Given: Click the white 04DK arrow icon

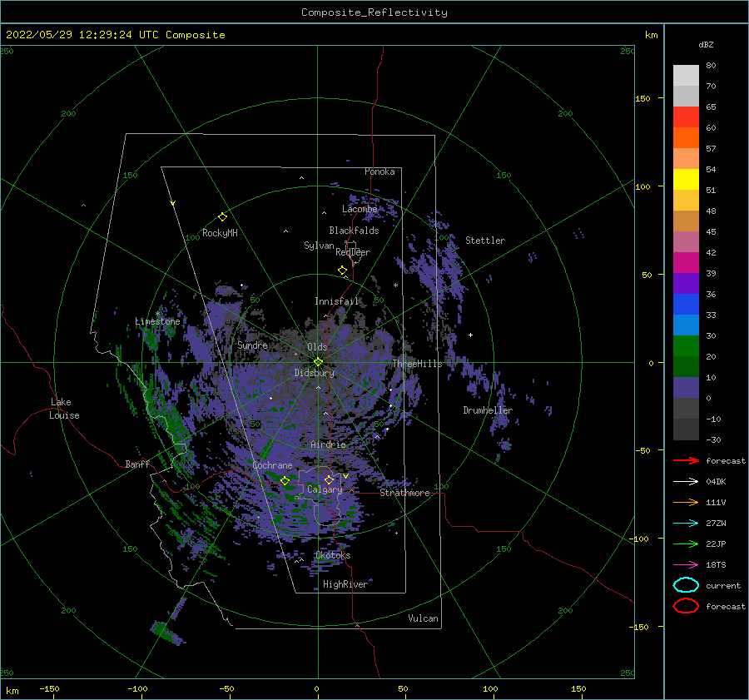Looking at the screenshot, I should (x=686, y=482).
